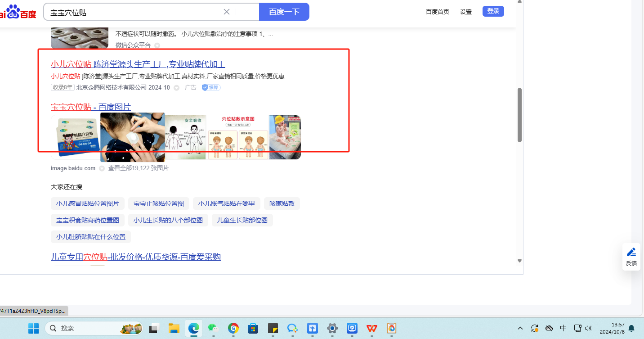Click the 登录 login button
Viewport: 644px width, 339px height.
pos(493,11)
